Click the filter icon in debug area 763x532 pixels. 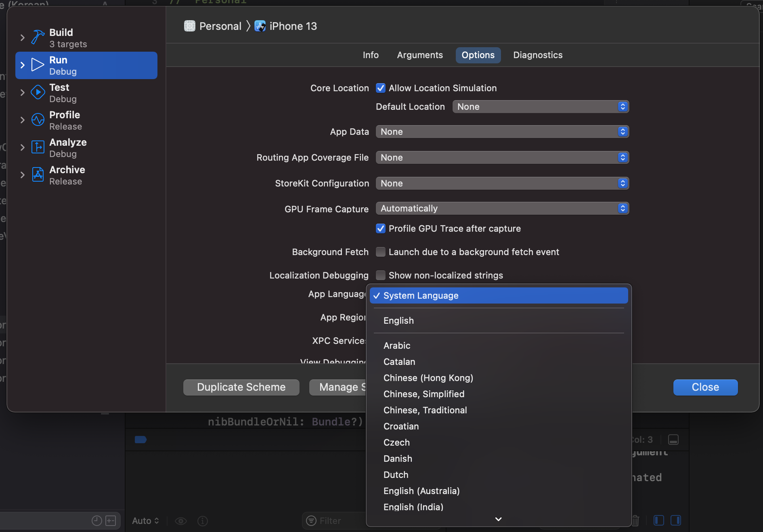click(311, 521)
